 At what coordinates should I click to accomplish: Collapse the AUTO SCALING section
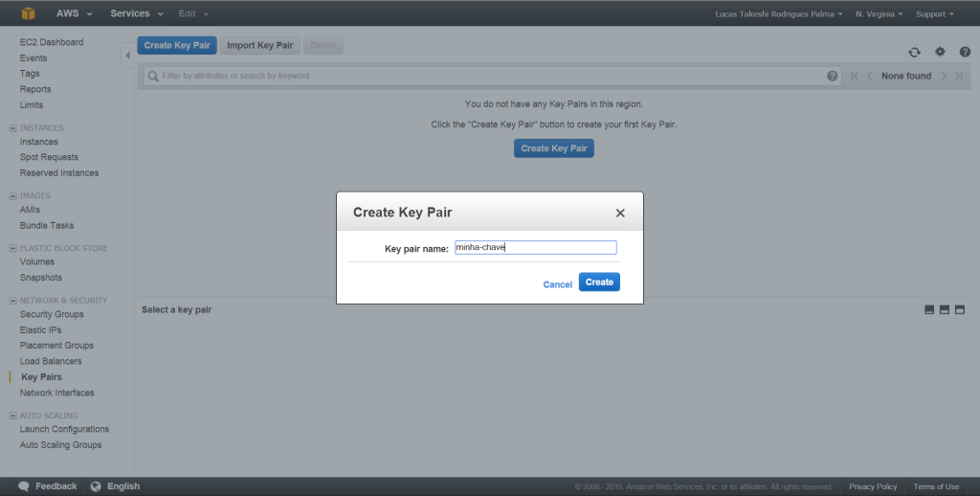(12, 416)
